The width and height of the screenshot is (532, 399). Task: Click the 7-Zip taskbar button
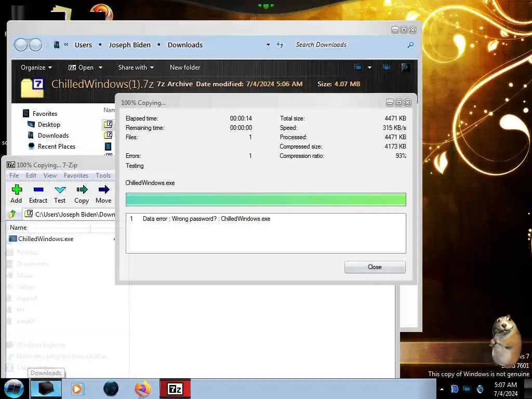[175, 389]
